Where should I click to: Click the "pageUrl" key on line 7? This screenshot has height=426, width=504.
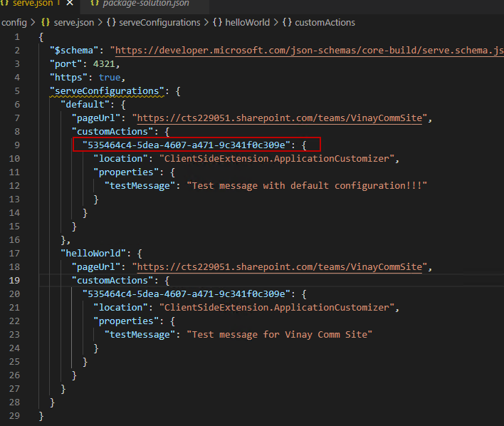96,118
